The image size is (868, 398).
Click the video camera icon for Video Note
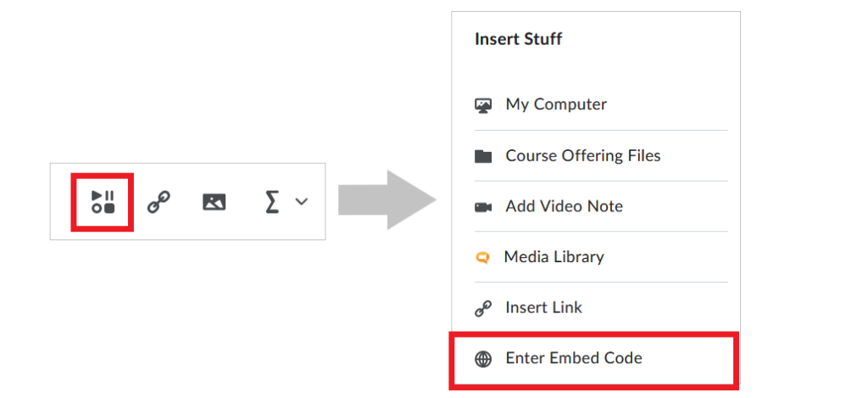point(483,207)
